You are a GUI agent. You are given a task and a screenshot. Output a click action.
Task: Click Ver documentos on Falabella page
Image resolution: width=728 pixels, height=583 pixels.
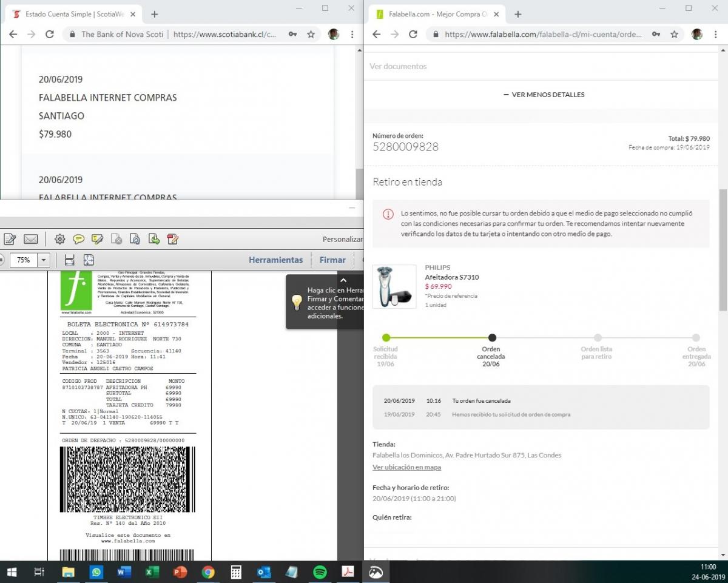click(398, 66)
